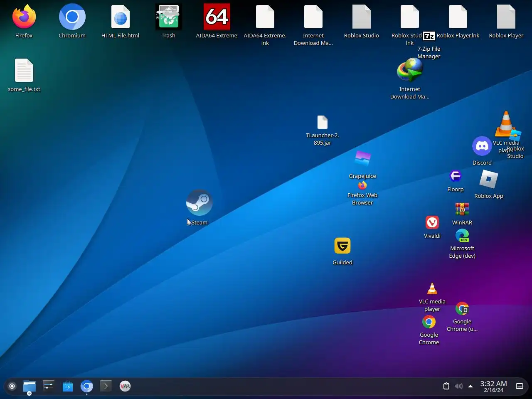
Task: Launch the Grapejuice icon
Action: [x=362, y=159]
